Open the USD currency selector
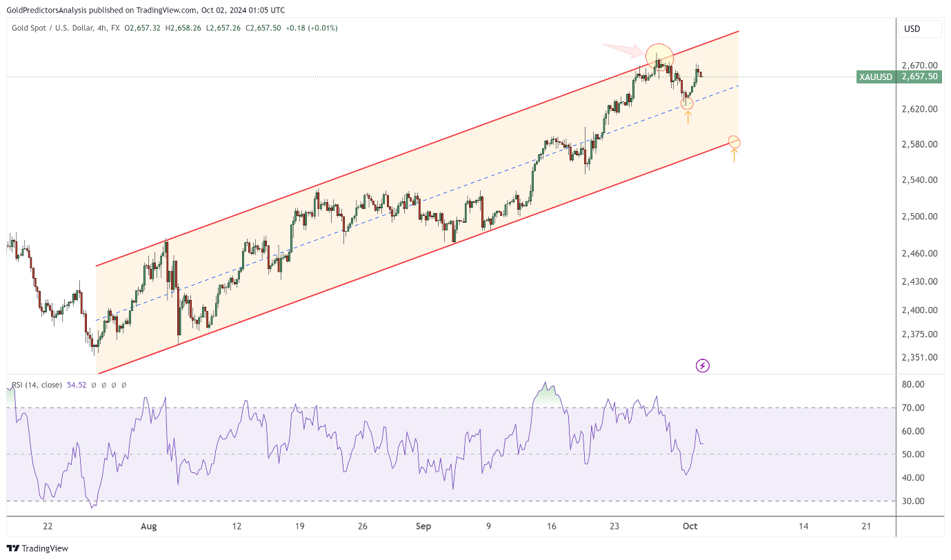 click(920, 29)
